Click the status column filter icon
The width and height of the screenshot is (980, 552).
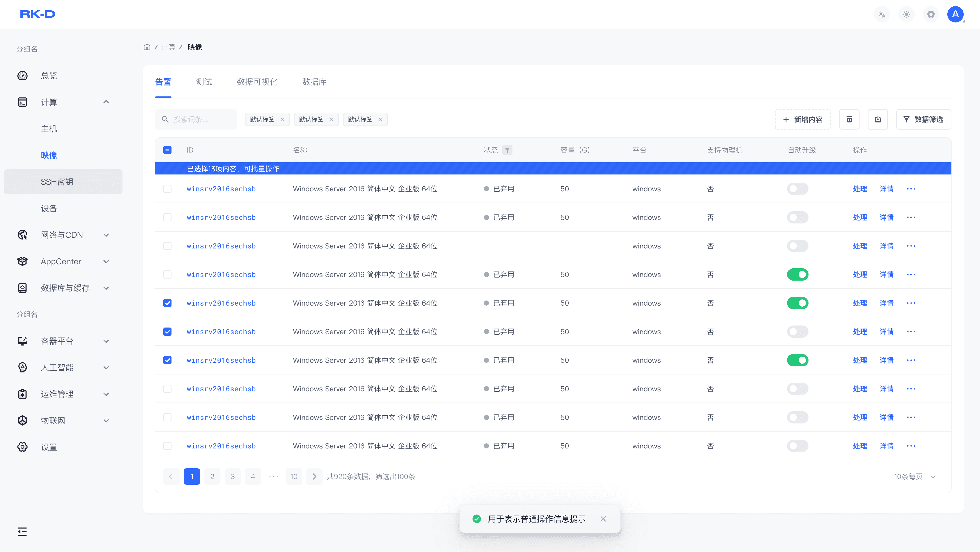(507, 150)
